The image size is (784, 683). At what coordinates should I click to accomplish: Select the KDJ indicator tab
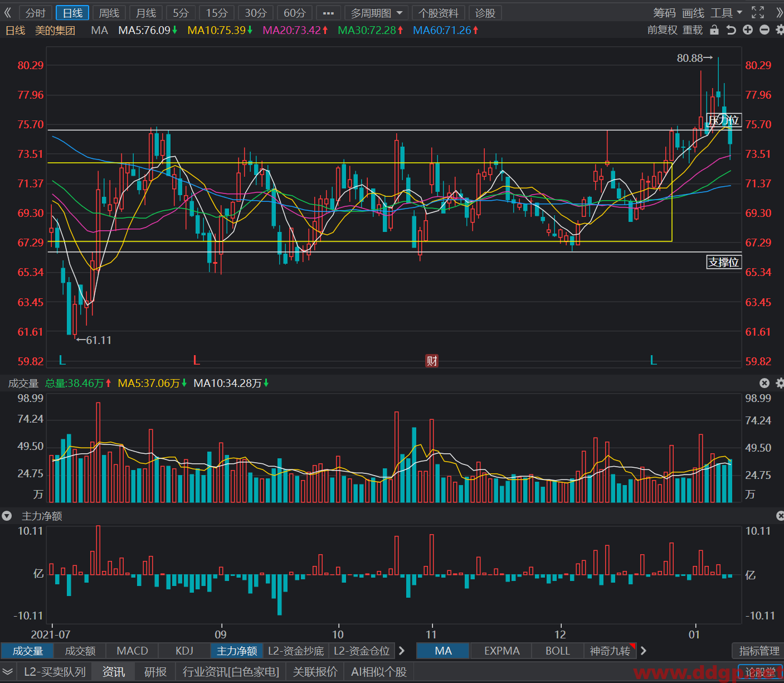tap(184, 651)
